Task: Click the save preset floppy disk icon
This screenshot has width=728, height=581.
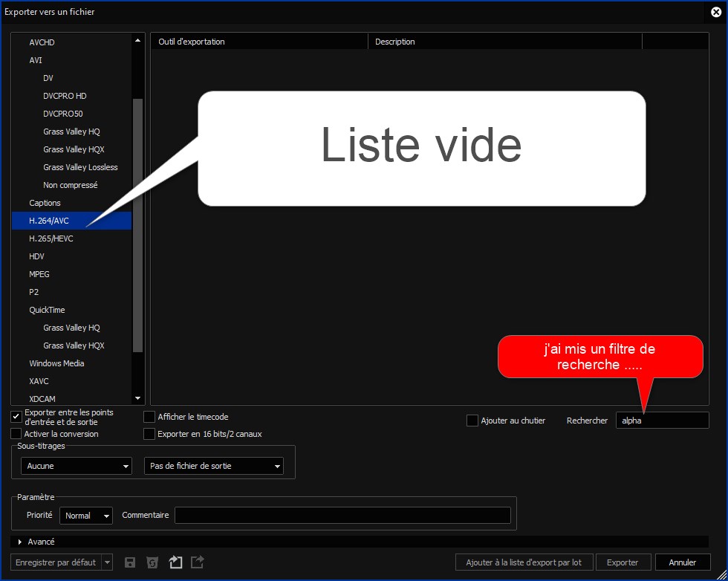Action: (130, 562)
